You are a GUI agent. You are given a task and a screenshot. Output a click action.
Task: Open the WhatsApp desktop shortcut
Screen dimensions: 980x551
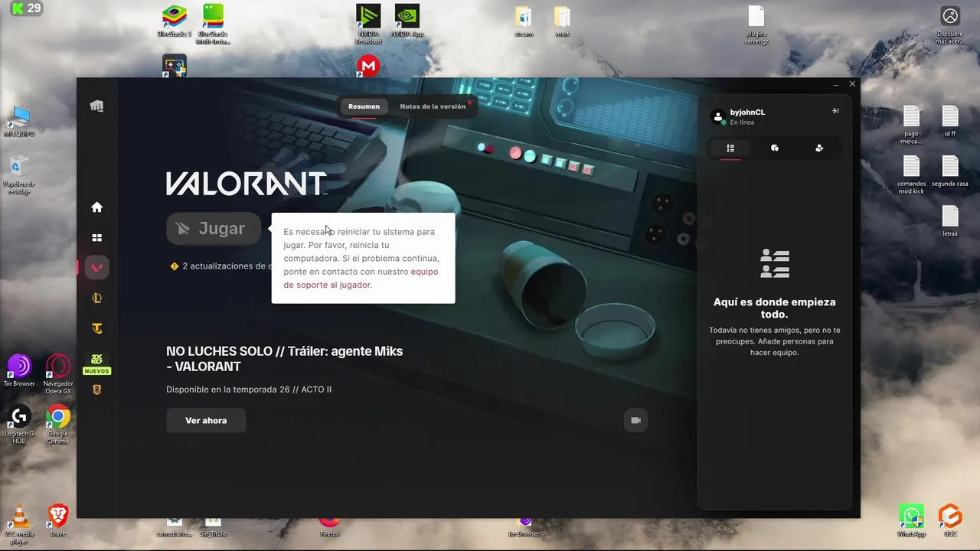[x=911, y=520]
